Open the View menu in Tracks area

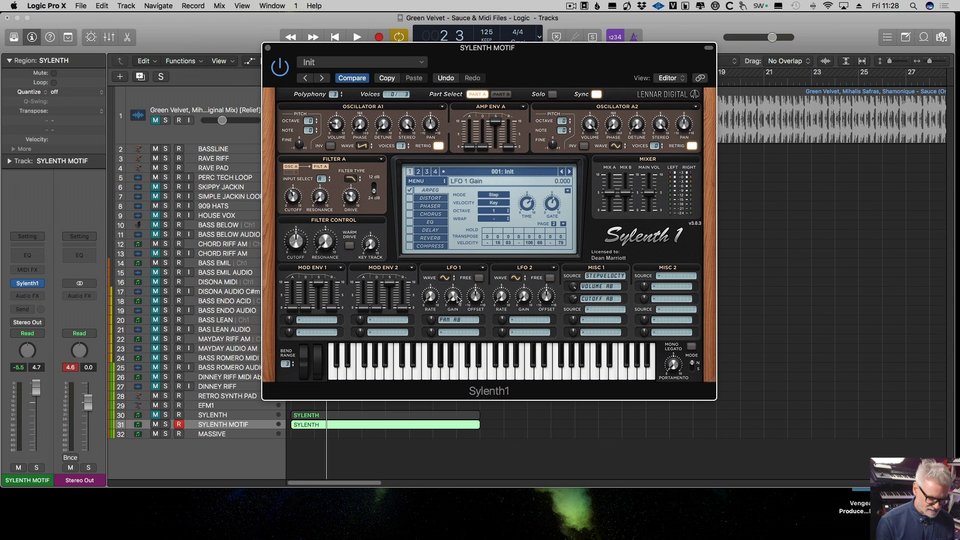coord(222,61)
